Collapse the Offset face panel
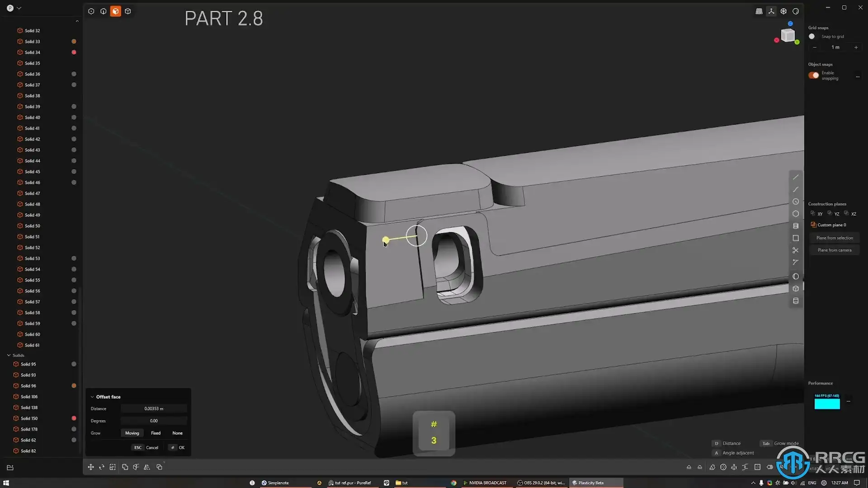 point(92,397)
